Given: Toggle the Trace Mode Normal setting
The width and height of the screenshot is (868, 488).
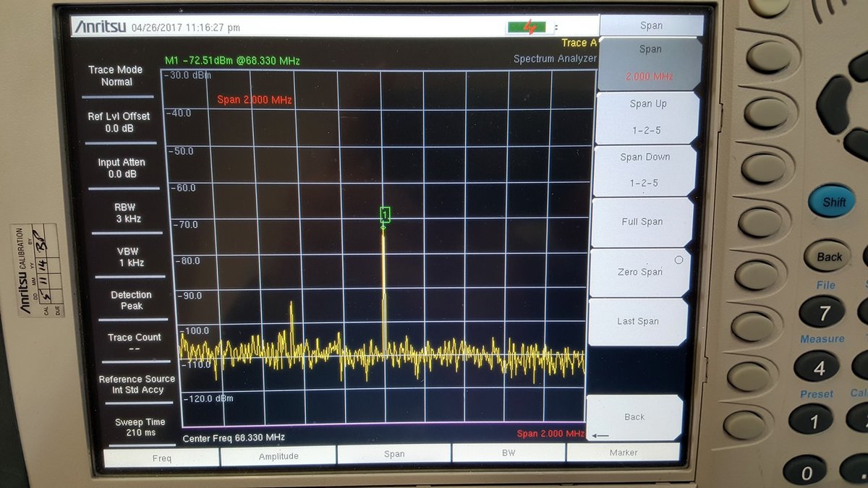Looking at the screenshot, I should pyautogui.click(x=116, y=76).
